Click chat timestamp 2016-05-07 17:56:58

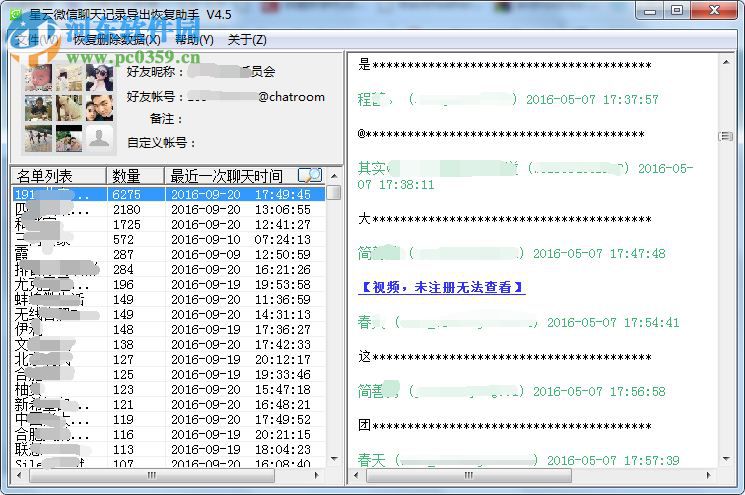coord(599,391)
